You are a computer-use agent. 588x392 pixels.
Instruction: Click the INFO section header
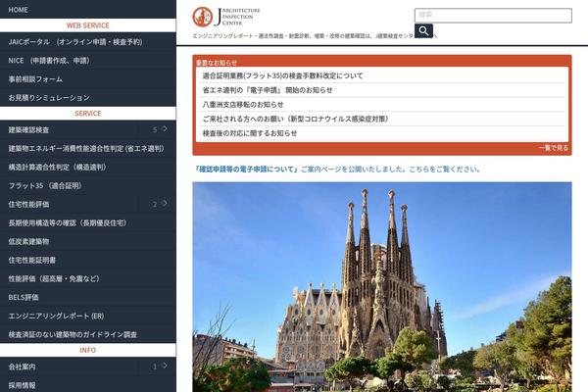click(x=88, y=350)
